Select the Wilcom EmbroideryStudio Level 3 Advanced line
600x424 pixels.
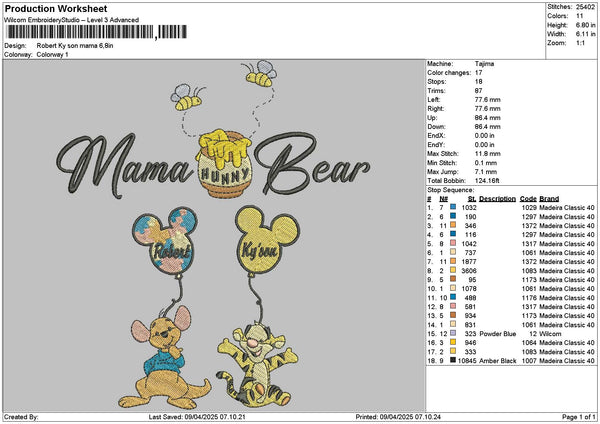point(72,20)
